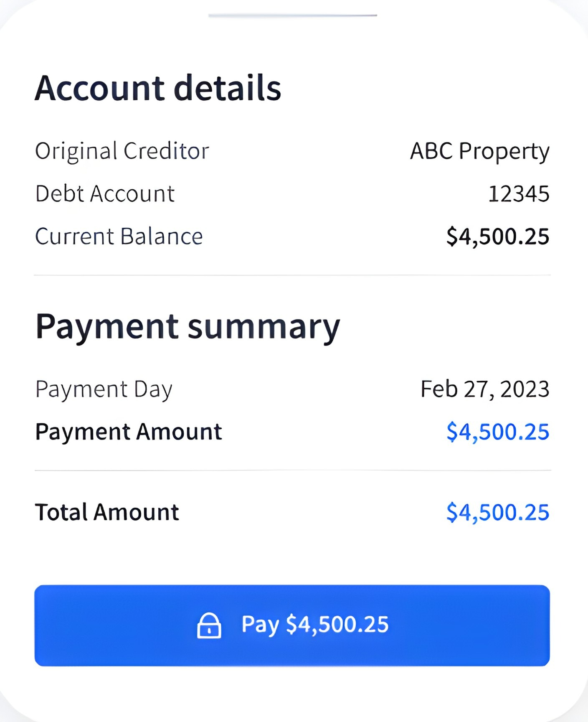Screen dimensions: 588x722
Task: Tap the Payment Day label
Action: pos(104,389)
